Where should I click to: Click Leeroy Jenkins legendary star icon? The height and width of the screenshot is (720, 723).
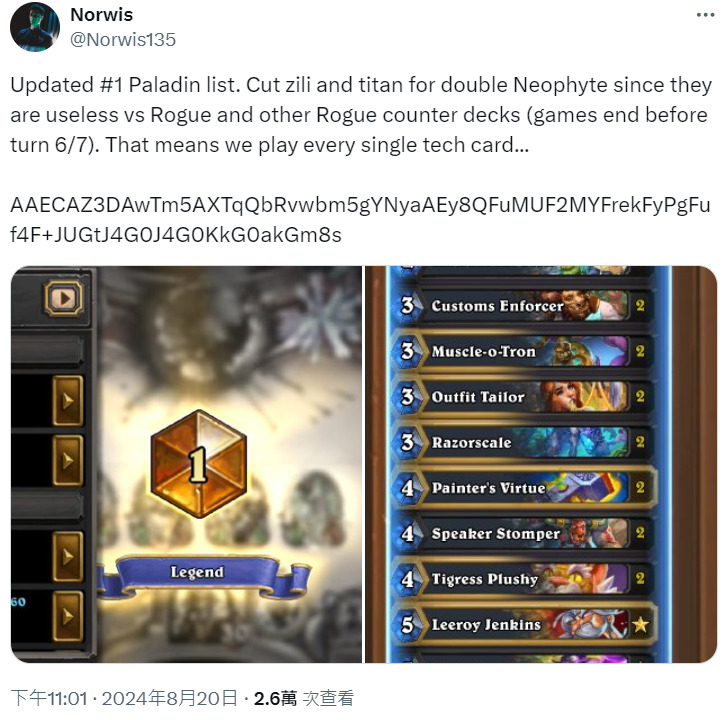point(640,625)
